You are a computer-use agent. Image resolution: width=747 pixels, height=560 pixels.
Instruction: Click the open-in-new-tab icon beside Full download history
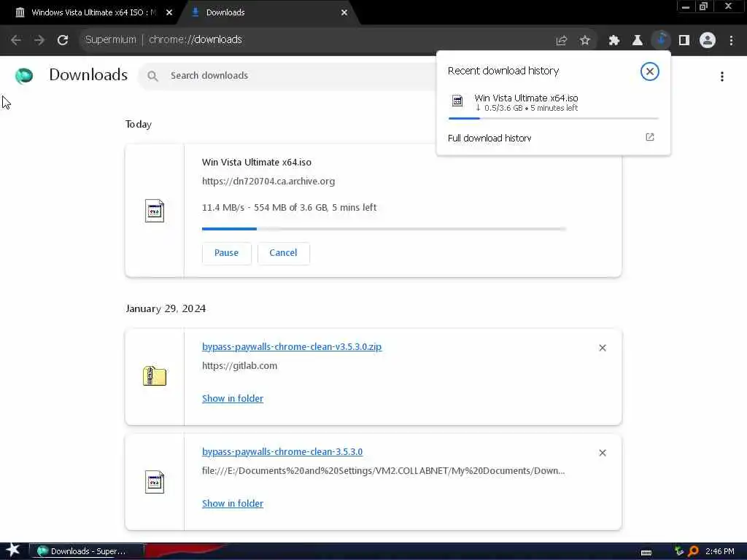click(x=650, y=137)
